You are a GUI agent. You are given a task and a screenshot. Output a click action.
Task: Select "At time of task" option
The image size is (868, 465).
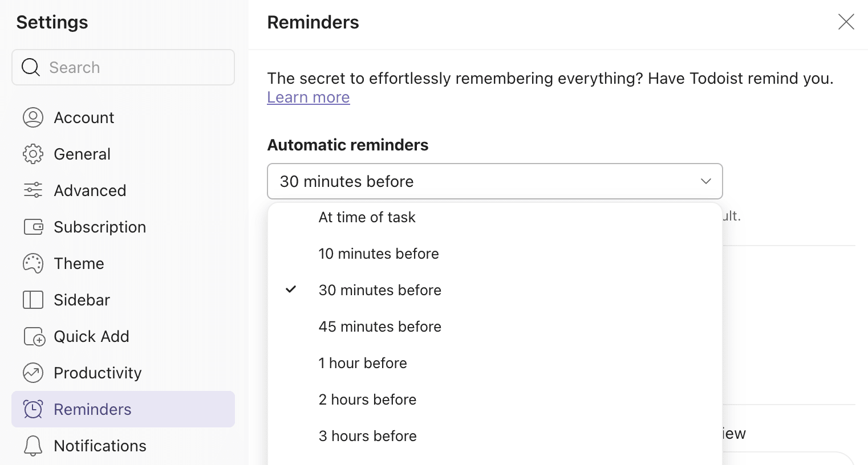tap(367, 217)
